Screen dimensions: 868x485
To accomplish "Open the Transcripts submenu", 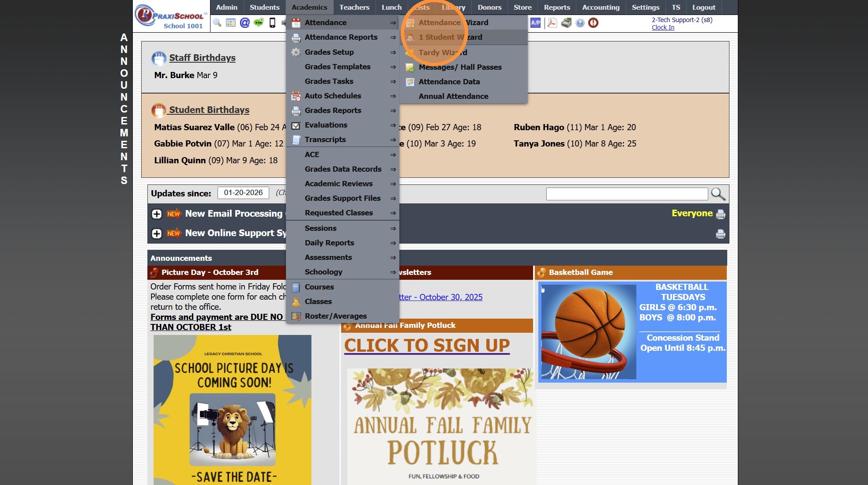I will tap(325, 139).
